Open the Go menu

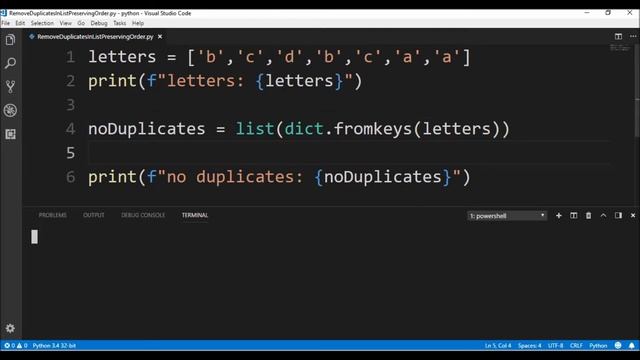(x=81, y=23)
